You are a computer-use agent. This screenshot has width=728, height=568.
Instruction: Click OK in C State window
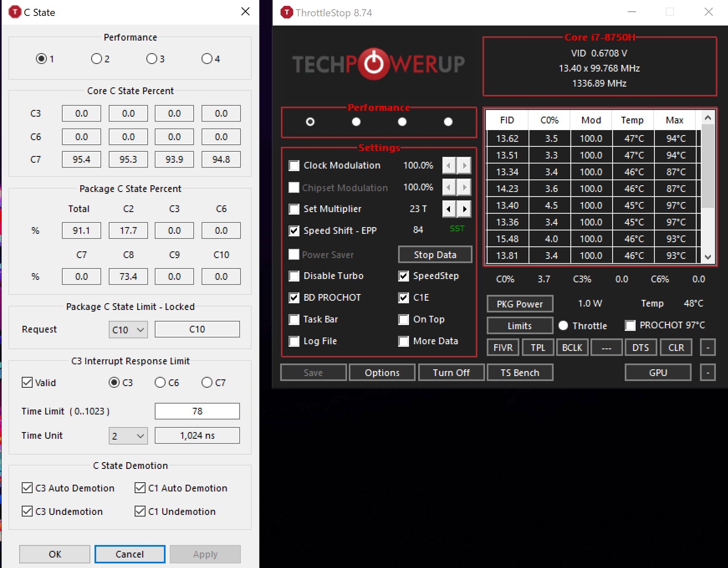coord(55,554)
